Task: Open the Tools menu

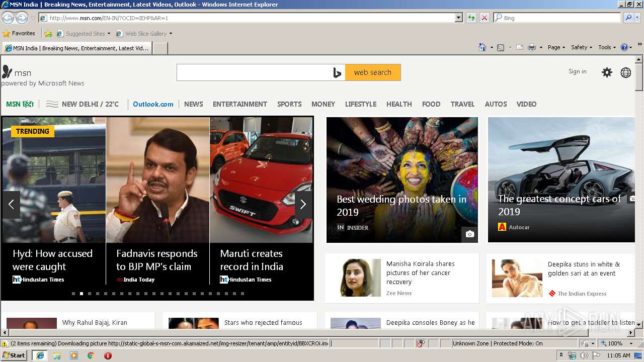Action: click(607, 47)
